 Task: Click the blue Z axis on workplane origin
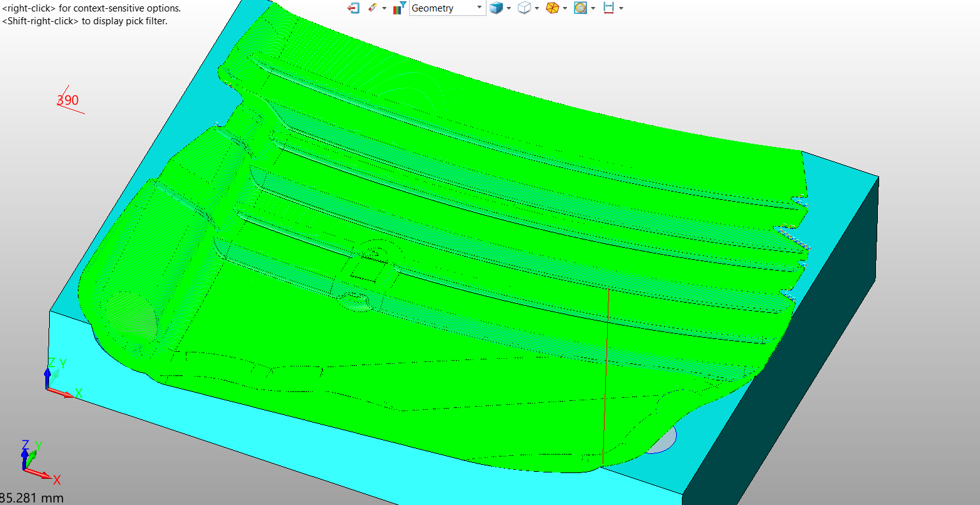(x=47, y=379)
